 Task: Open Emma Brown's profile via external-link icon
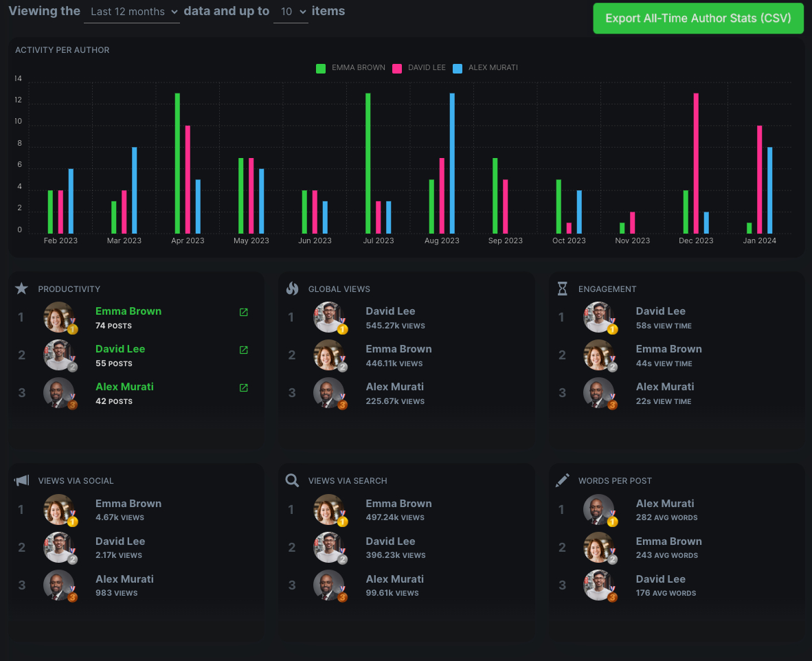[x=243, y=312]
